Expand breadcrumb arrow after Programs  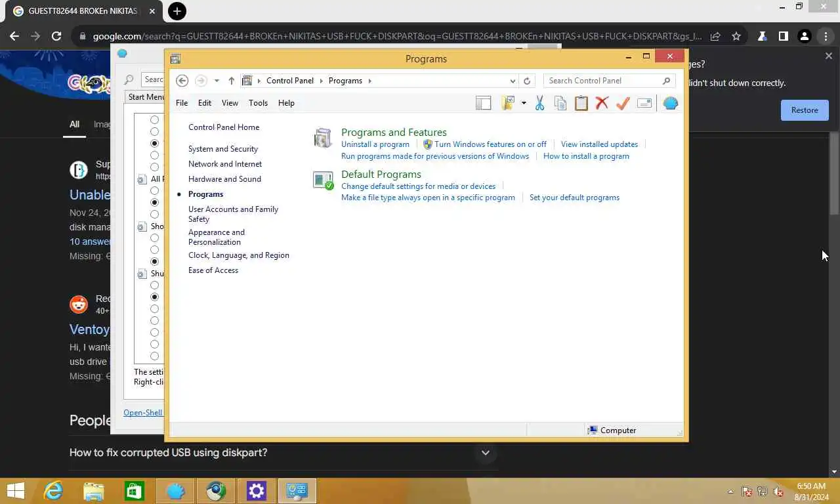tap(369, 81)
